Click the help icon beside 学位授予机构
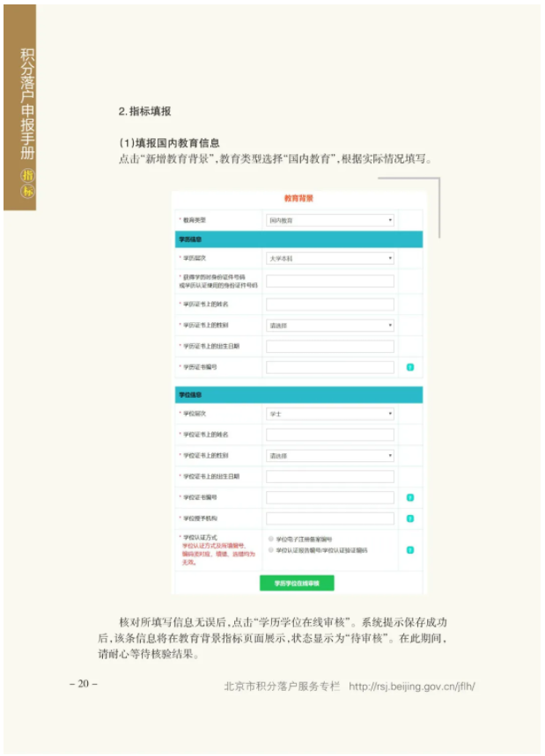Screen dimensions: 545x756 [410, 518]
